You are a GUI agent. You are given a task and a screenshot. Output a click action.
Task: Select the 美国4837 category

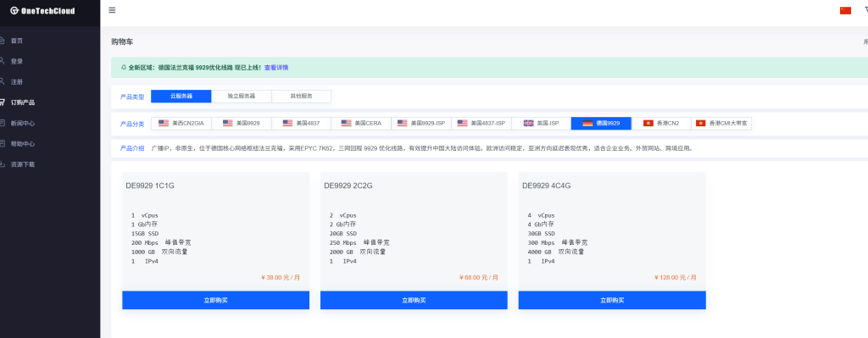[301, 124]
